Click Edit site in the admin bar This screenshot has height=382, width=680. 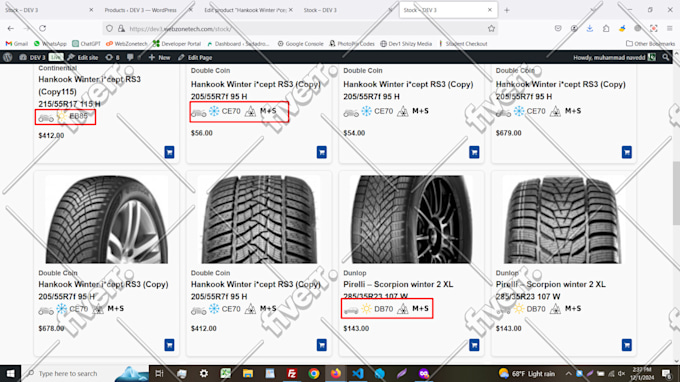[x=83, y=57]
